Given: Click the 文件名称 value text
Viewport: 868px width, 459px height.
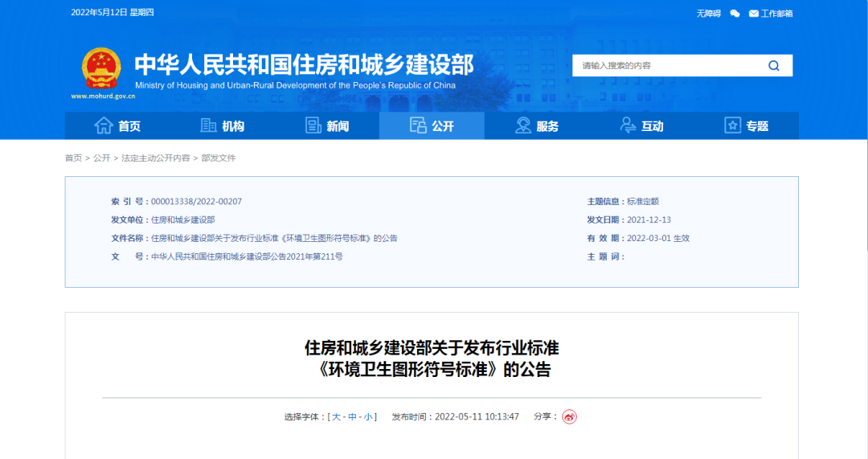Looking at the screenshot, I should (274, 238).
